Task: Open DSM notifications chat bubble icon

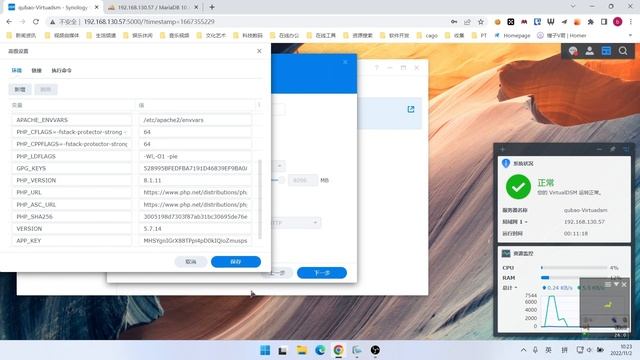Action: 573,51
